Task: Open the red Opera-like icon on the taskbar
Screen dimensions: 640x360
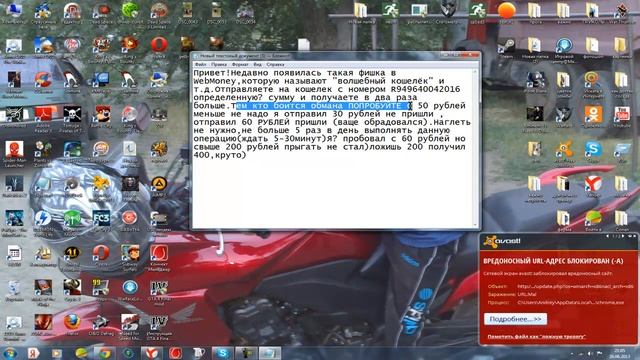Action: pyautogui.click(x=176, y=353)
